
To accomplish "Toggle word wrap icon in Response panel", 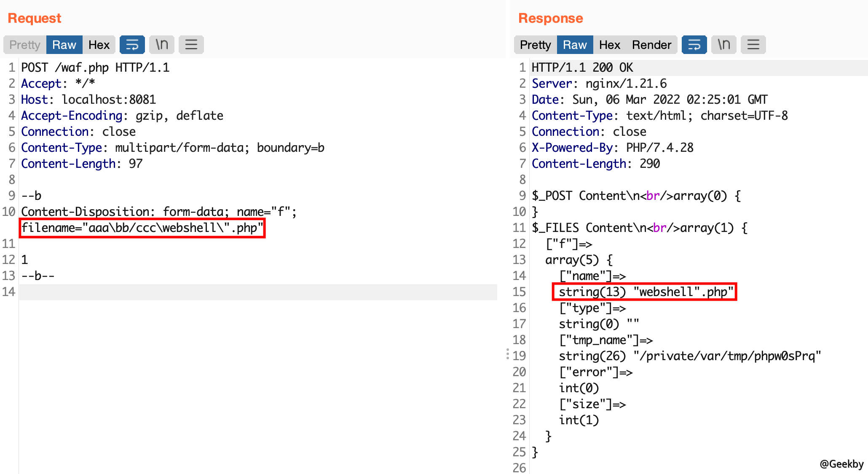I will [694, 45].
